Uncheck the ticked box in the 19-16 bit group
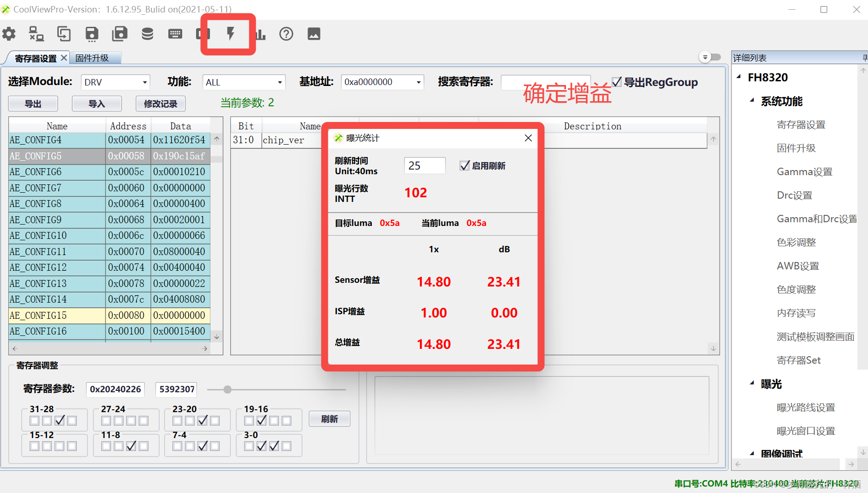 tap(261, 420)
